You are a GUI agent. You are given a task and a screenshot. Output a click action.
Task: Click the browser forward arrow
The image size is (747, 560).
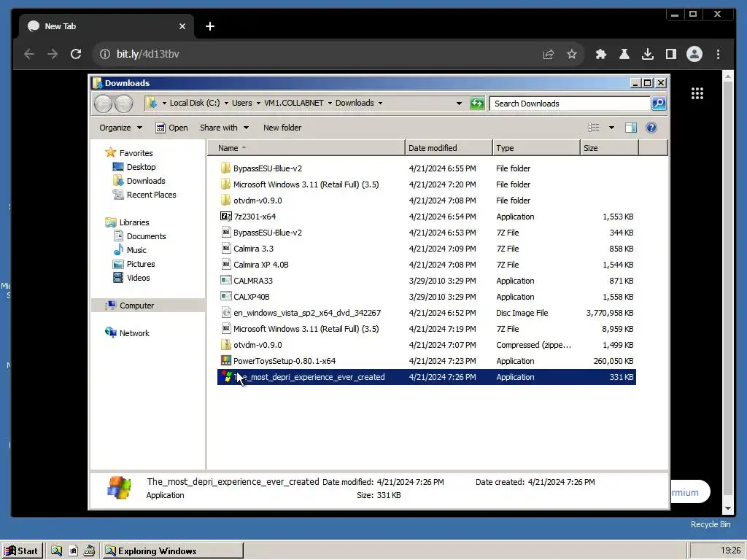tap(53, 54)
